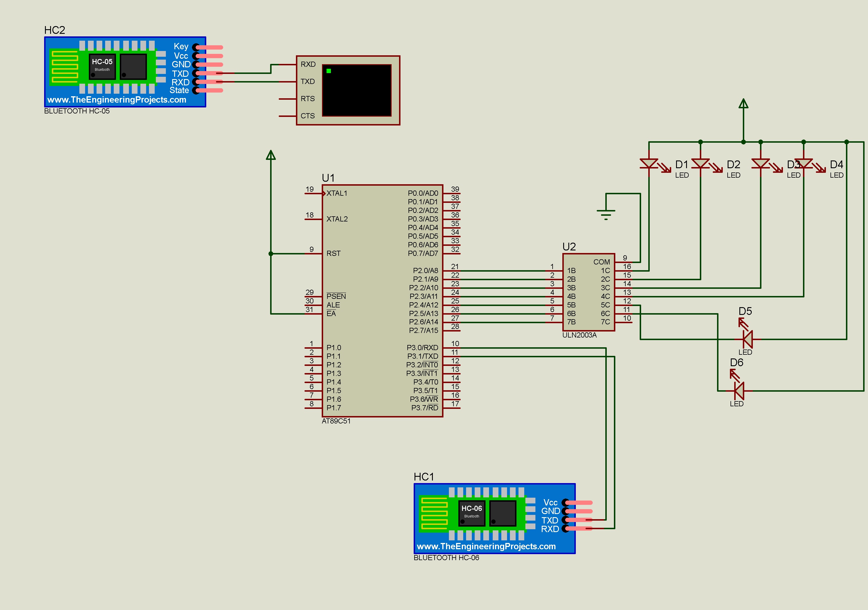Click the CTS pin of virtual terminal
The image size is (868, 610).
pyautogui.click(x=287, y=116)
